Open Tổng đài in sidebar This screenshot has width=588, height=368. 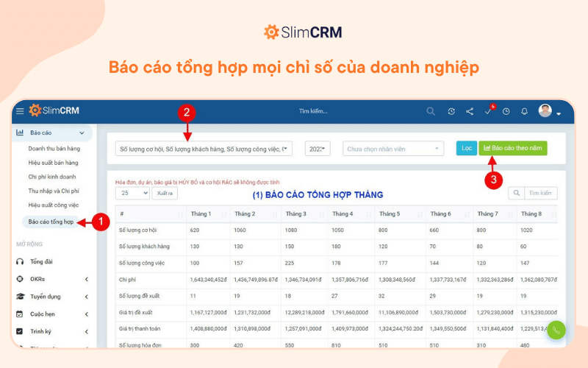[41, 262]
